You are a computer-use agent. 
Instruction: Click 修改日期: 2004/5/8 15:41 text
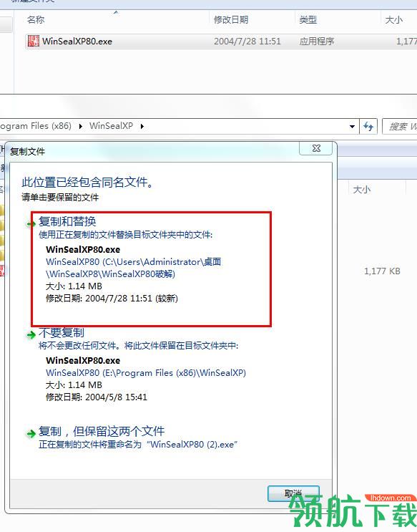pos(97,397)
